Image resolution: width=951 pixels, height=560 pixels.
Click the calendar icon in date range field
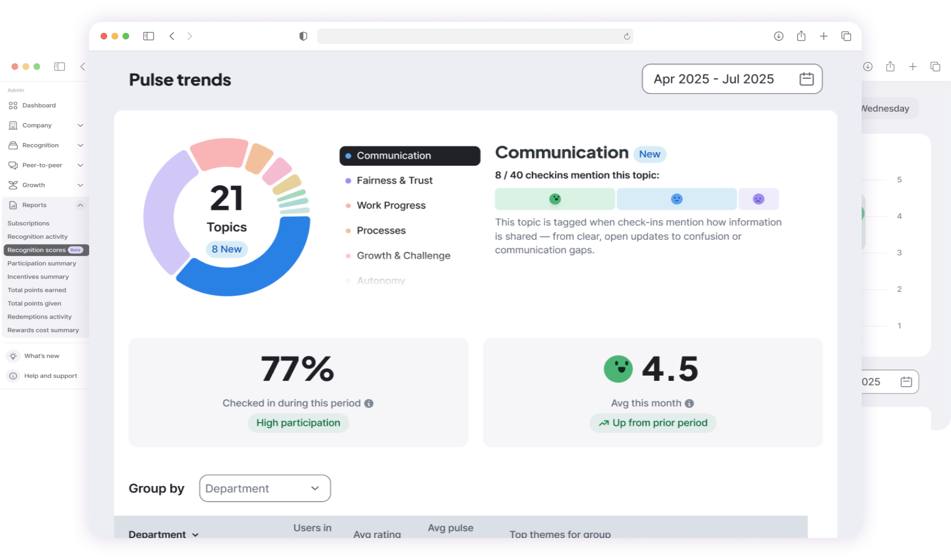click(806, 79)
